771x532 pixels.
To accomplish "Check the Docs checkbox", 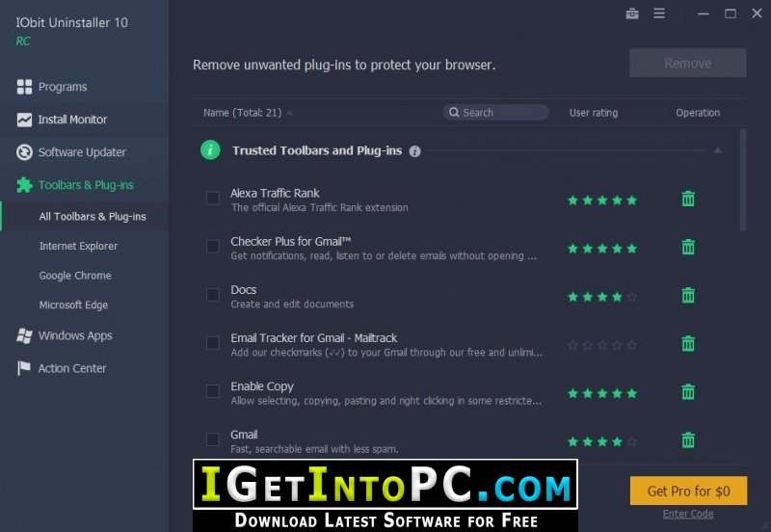I will (x=212, y=295).
